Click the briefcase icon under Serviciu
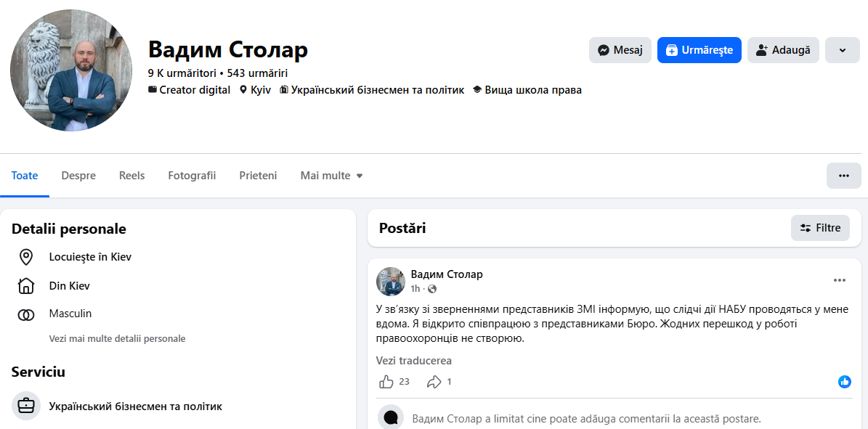 tap(26, 406)
